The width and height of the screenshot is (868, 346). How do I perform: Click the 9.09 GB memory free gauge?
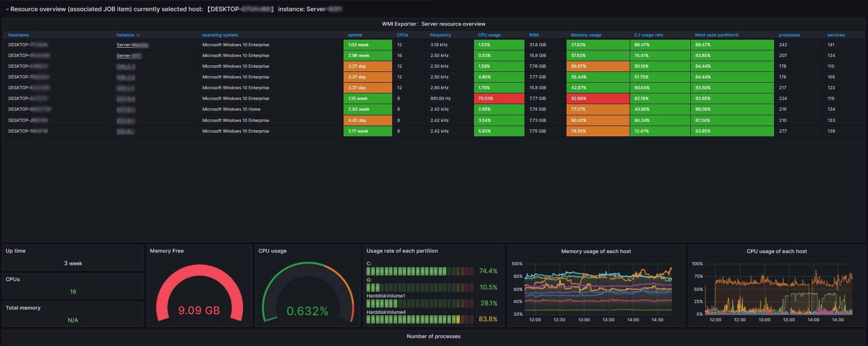(199, 294)
